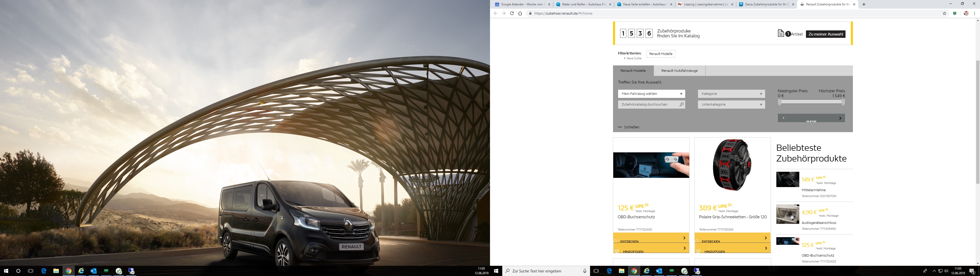The width and height of the screenshot is (980, 276).
Task: Open Outlook on the search-box taskbar
Action: pyautogui.click(x=659, y=271)
